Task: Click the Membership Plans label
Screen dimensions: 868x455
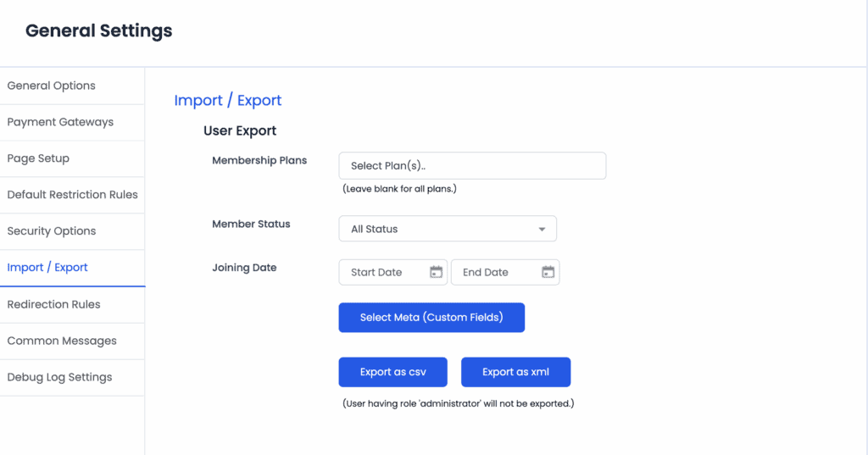Action: coord(259,160)
